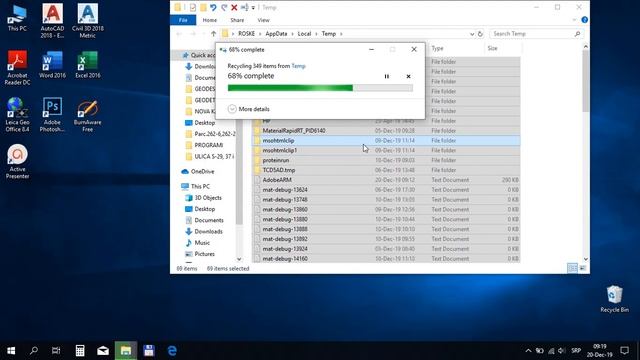
Task: Select the mat-debug-13624 file
Action: 386,190
